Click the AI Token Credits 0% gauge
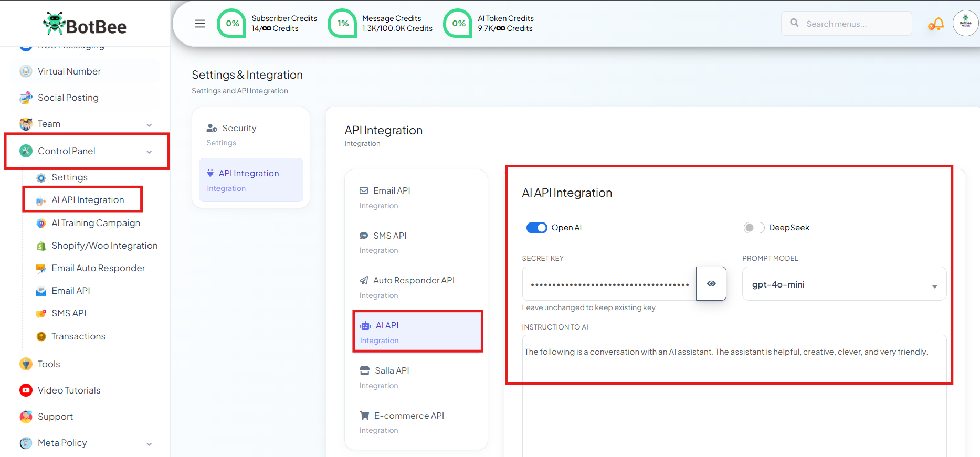This screenshot has height=457, width=980. click(x=458, y=23)
